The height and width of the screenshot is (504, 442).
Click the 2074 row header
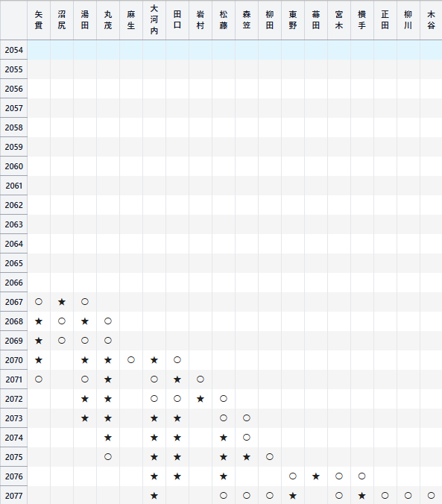14,438
